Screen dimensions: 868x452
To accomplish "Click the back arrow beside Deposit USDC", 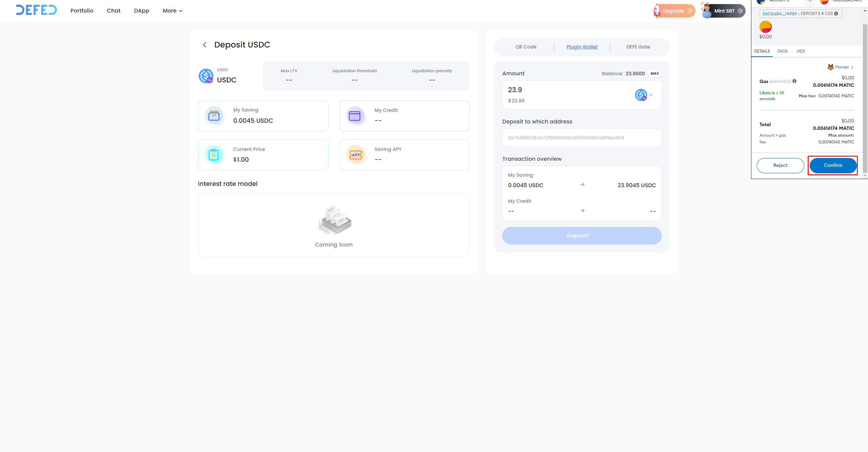I will point(204,45).
